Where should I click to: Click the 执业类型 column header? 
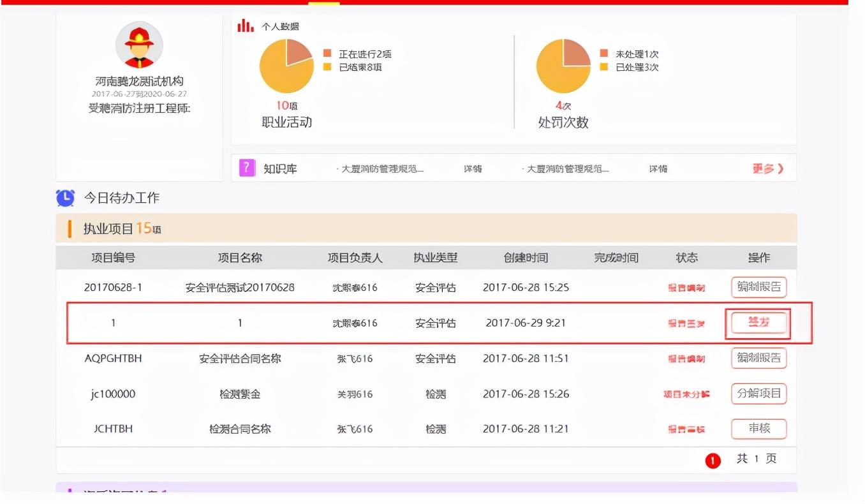click(436, 258)
